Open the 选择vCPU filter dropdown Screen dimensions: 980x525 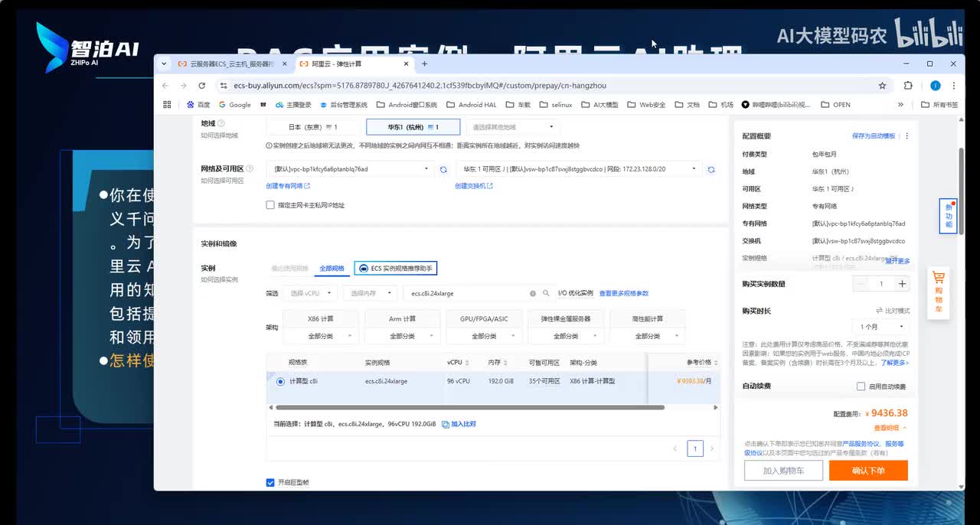(x=310, y=293)
